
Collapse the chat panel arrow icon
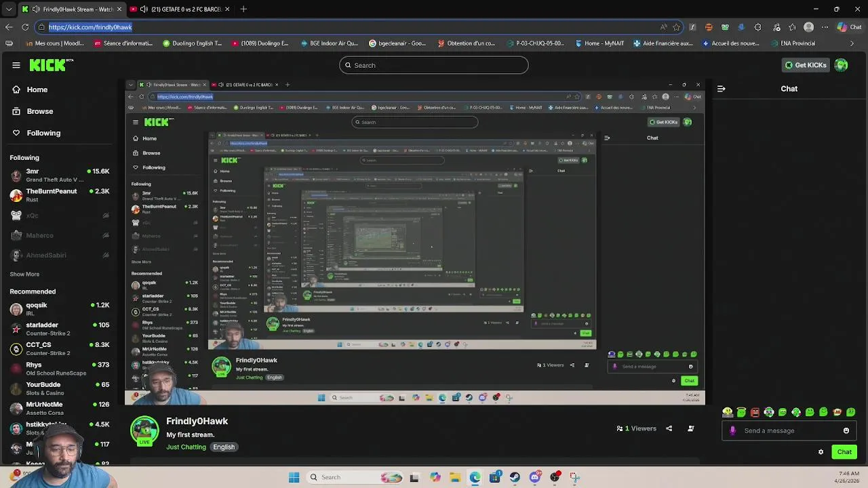(x=721, y=89)
